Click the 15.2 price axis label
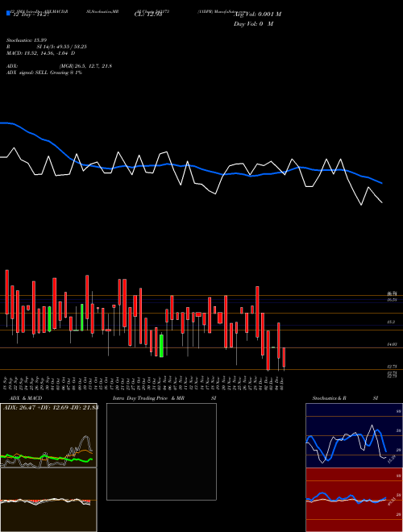 [x=391, y=322]
